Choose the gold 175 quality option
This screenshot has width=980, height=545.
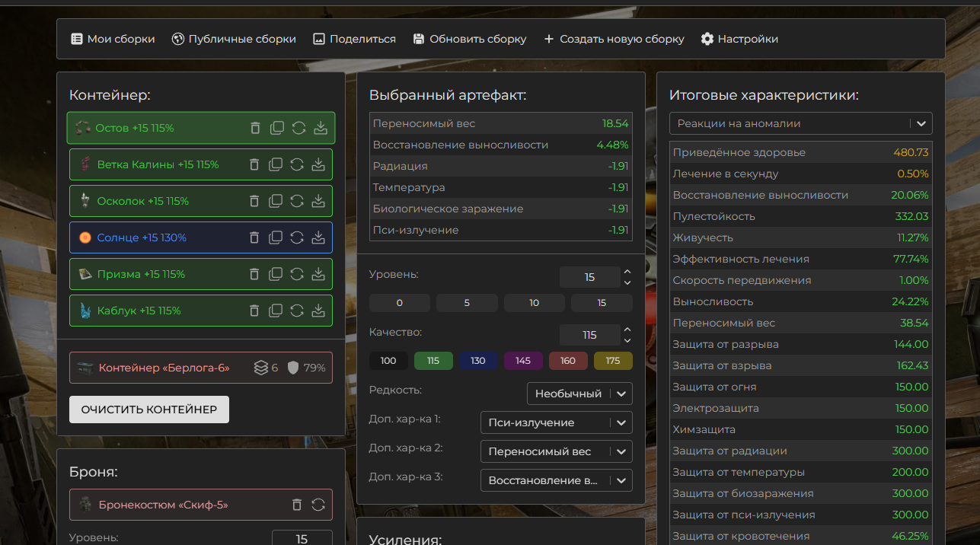(613, 361)
